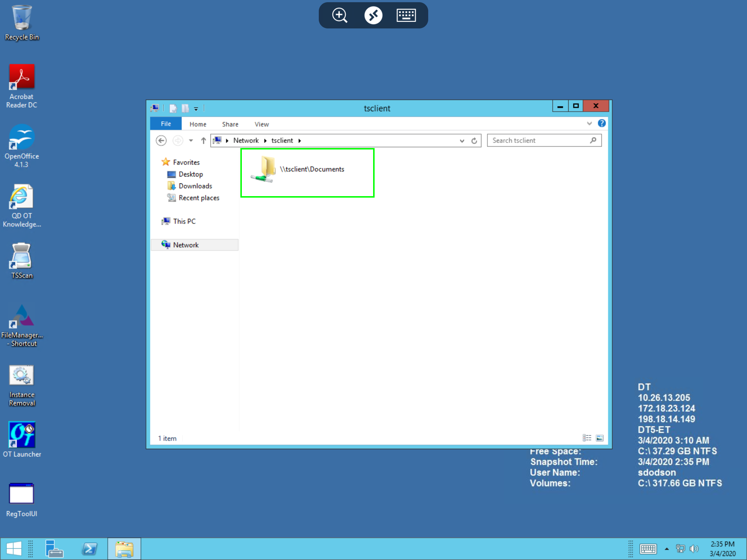This screenshot has height=560, width=747.
Task: Go up one folder level with the up arrow
Action: [204, 140]
